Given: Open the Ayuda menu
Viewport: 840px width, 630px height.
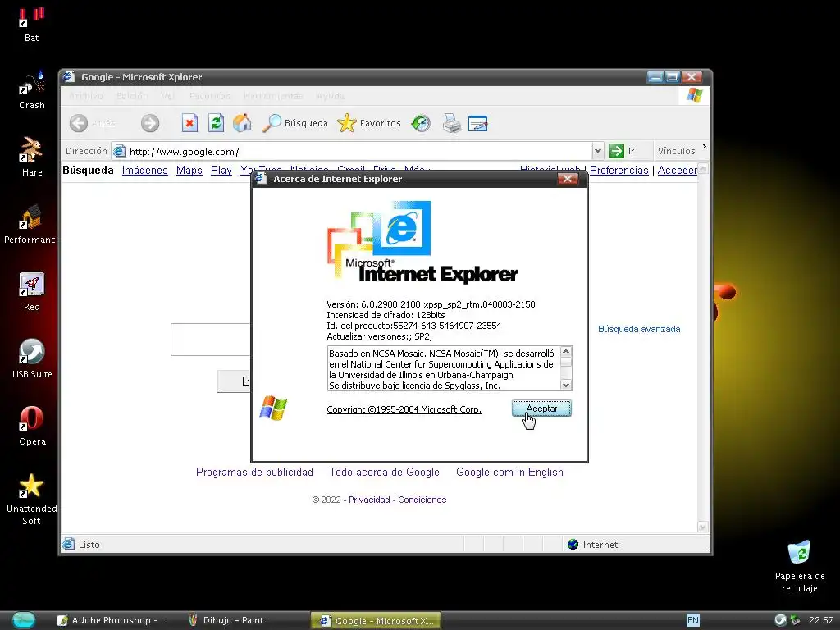Looking at the screenshot, I should click(331, 96).
